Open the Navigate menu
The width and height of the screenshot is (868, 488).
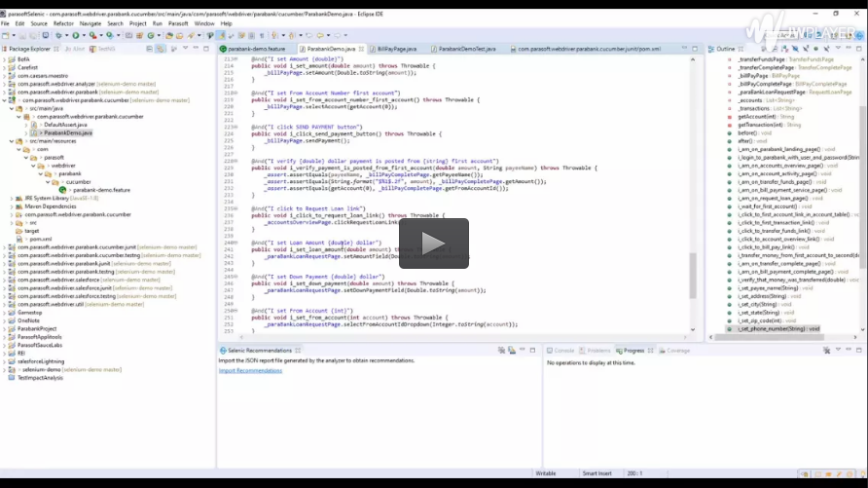pyautogui.click(x=90, y=23)
